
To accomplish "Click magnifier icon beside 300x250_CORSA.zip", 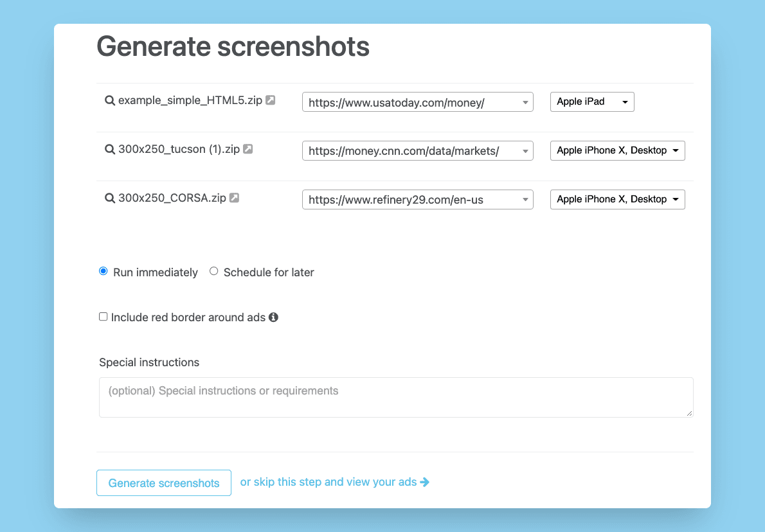I will tap(110, 198).
